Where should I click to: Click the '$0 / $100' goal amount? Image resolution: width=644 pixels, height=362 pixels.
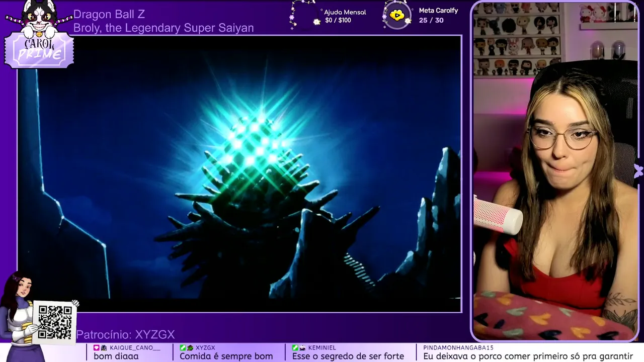click(338, 21)
